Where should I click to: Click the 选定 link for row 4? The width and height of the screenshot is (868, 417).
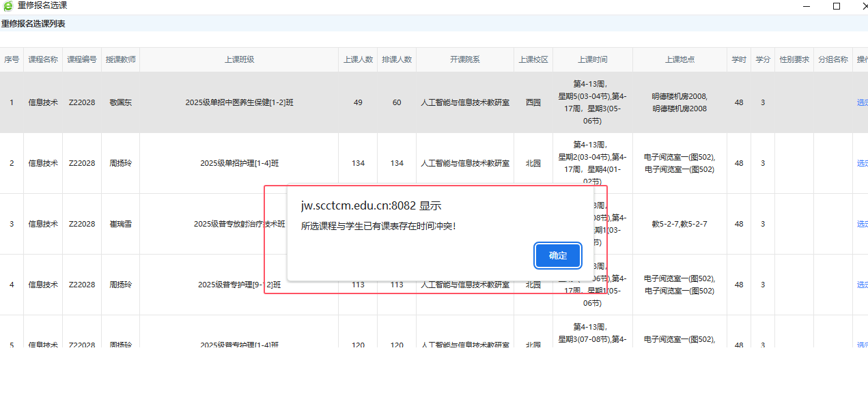coord(862,285)
